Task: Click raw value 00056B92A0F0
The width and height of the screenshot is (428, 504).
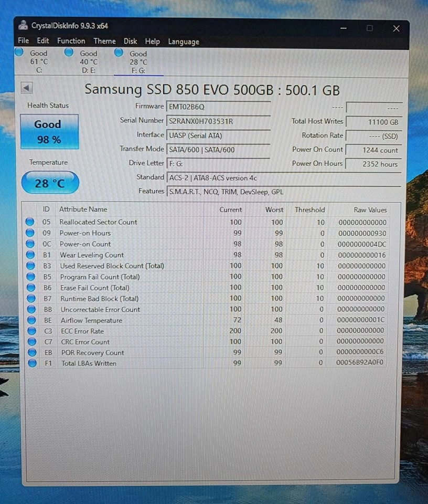Action: coord(360,362)
